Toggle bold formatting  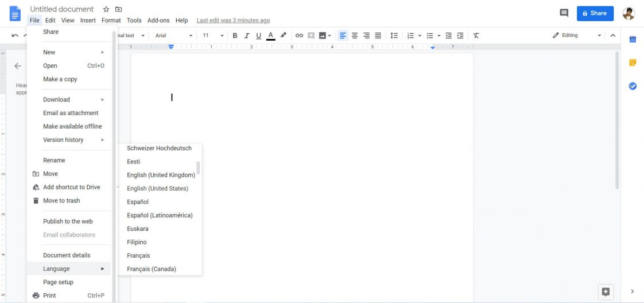(235, 36)
